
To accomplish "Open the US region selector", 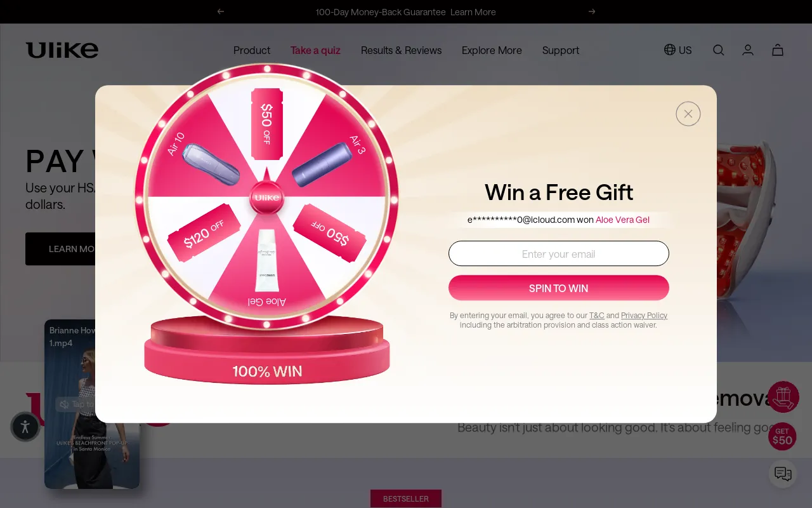I will pyautogui.click(x=678, y=50).
